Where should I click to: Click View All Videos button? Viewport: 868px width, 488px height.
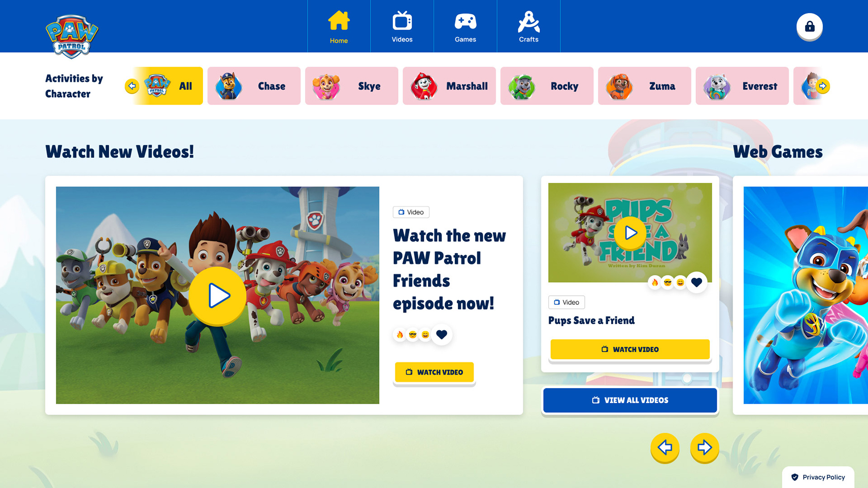click(630, 400)
